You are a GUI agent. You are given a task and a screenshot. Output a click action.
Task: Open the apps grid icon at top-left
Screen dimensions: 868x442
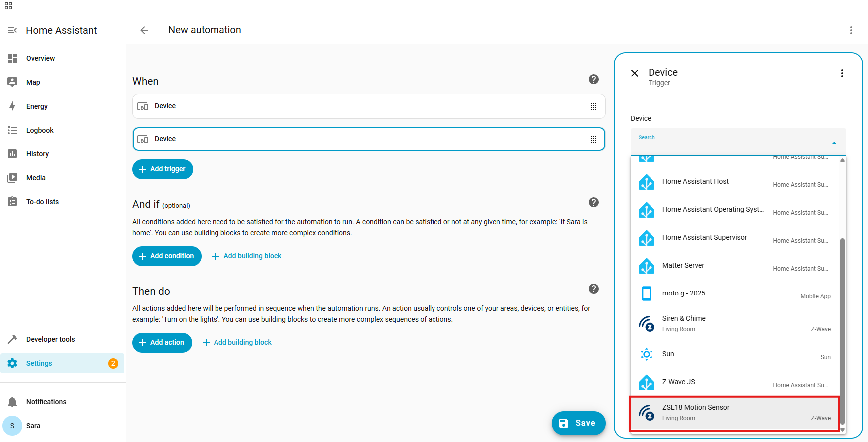click(x=8, y=6)
